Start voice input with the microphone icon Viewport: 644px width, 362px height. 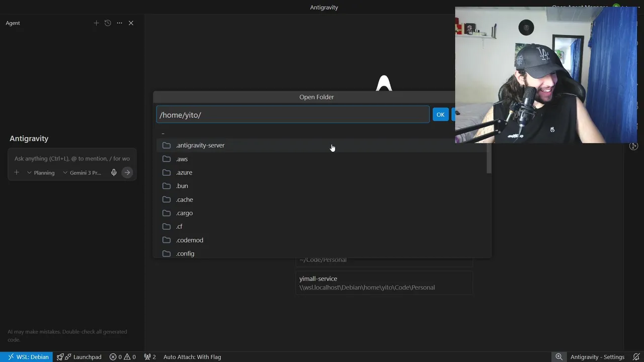tap(114, 172)
